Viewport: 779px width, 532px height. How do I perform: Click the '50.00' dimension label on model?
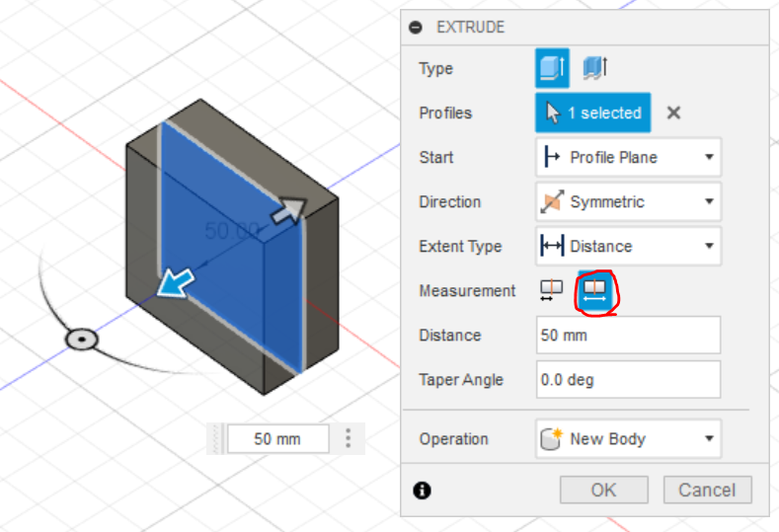click(x=232, y=231)
